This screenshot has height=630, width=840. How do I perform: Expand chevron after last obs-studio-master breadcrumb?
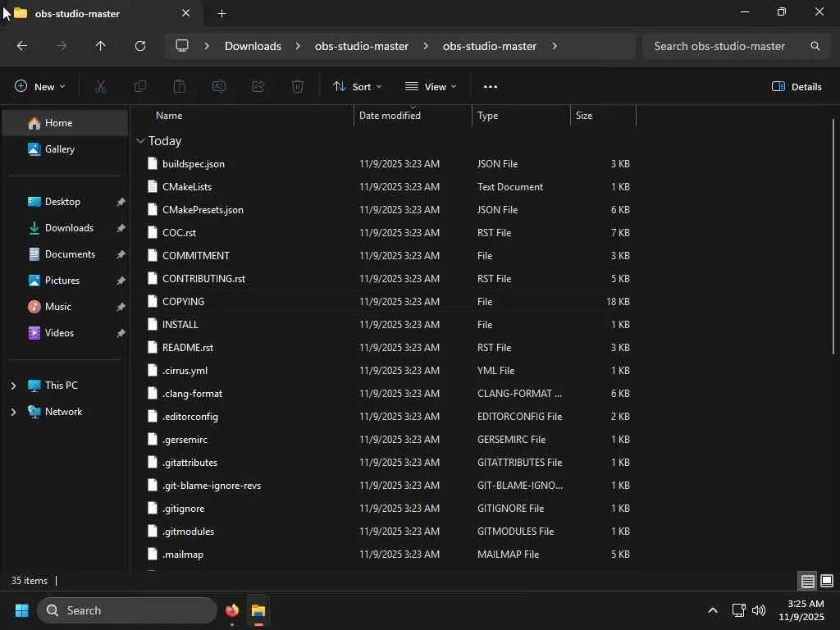click(555, 46)
